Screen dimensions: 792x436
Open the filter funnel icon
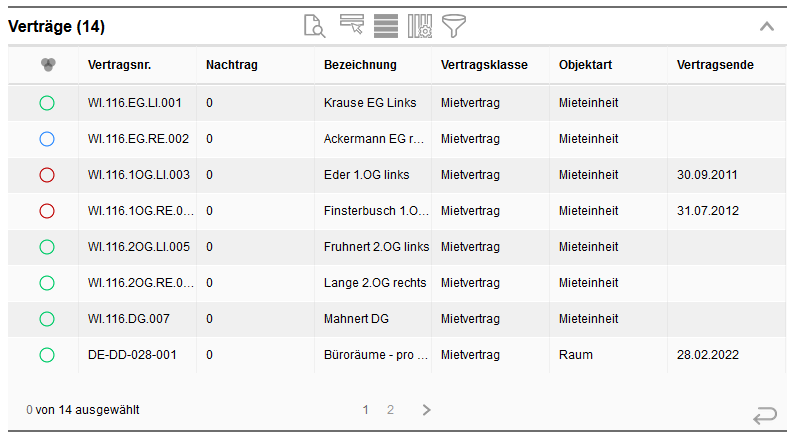pos(456,26)
